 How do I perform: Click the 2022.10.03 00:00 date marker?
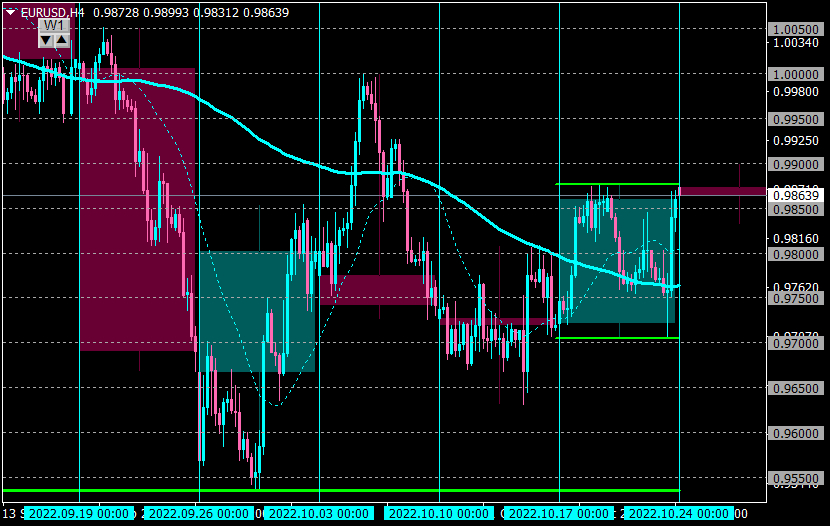tap(319, 514)
